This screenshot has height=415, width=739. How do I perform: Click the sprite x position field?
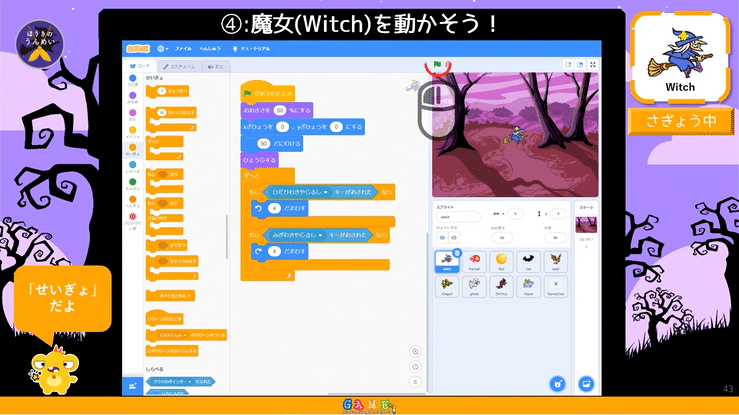pos(515,213)
